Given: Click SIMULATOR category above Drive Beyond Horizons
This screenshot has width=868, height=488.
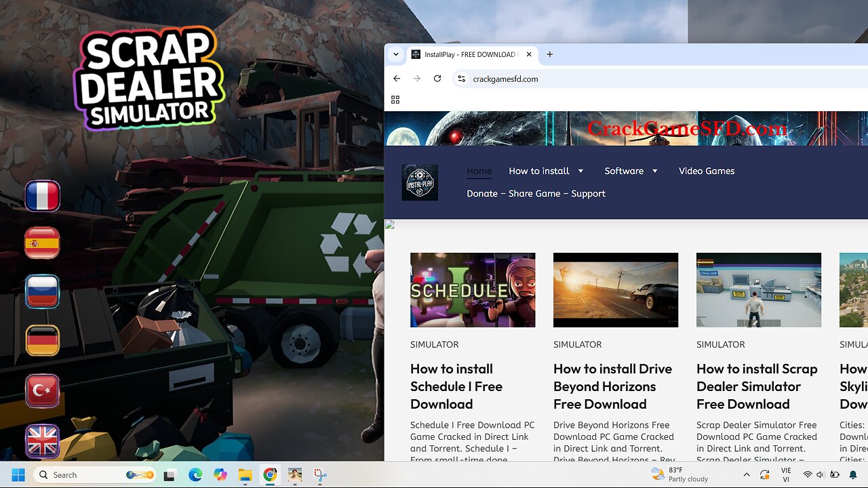Looking at the screenshot, I should click(x=578, y=344).
